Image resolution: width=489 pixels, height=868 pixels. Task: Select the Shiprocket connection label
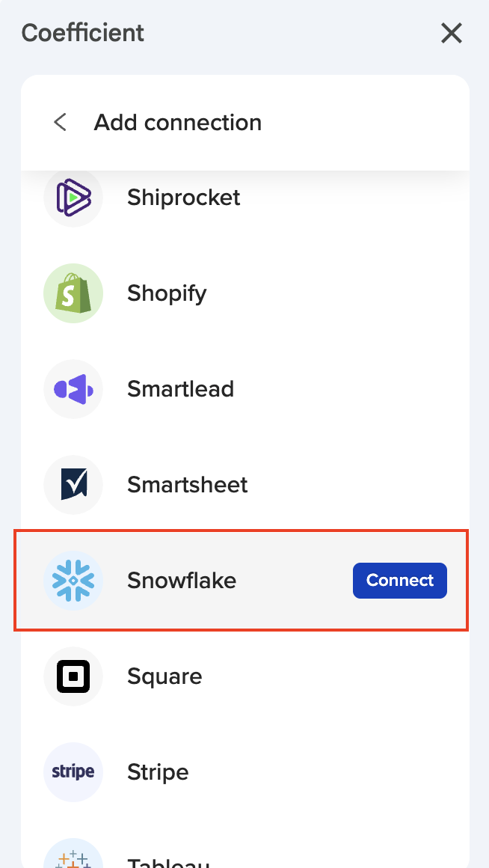pos(184,198)
